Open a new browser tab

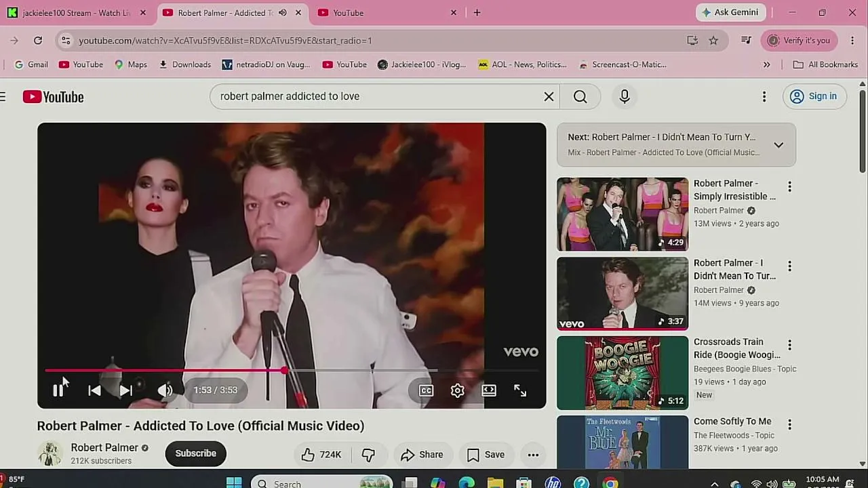point(477,13)
